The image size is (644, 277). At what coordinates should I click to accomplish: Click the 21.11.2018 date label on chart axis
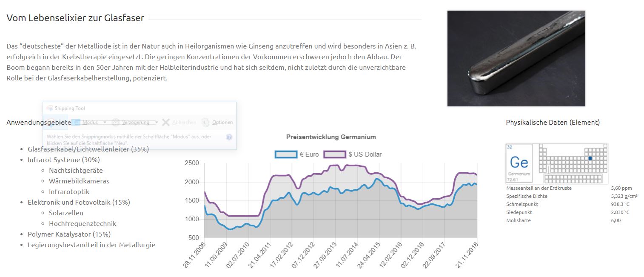tap(469, 254)
